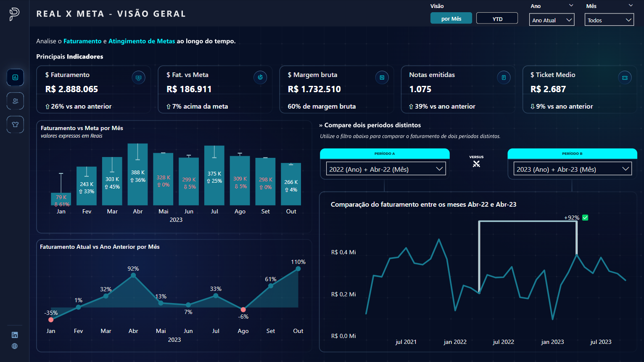
Task: Open the Ano Atual dropdown
Action: 552,19
